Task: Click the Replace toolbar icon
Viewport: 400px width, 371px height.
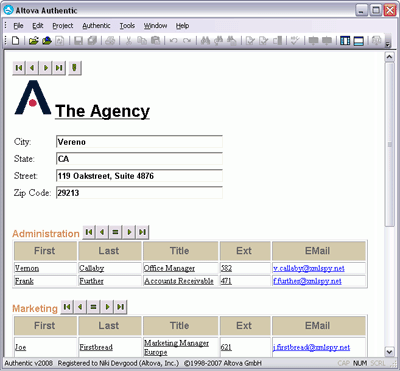Action: pos(232,41)
